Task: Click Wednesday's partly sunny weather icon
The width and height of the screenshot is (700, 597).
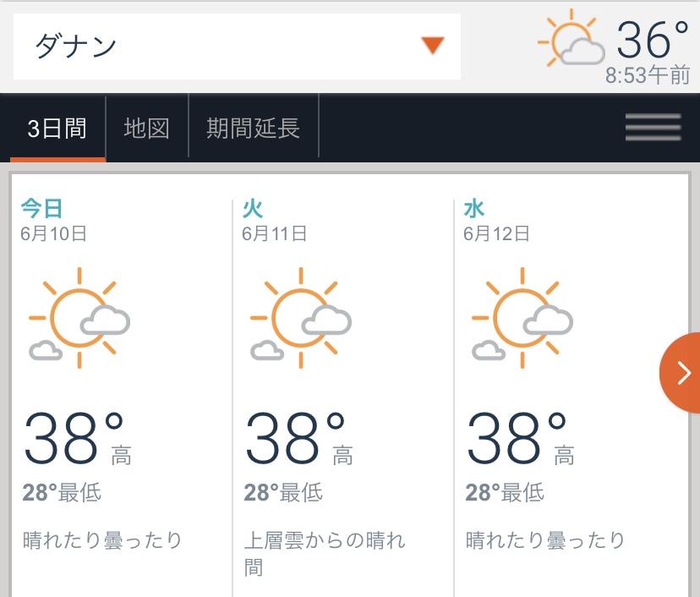Action: pos(522,318)
